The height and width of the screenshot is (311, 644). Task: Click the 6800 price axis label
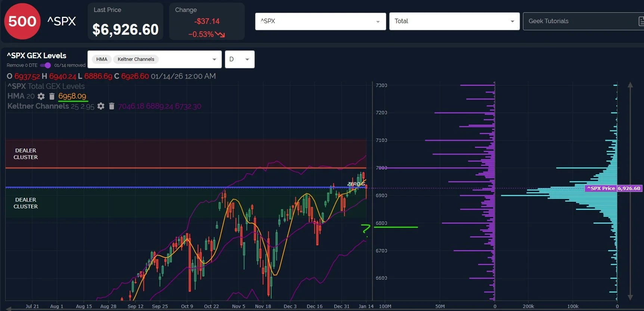[381, 223]
